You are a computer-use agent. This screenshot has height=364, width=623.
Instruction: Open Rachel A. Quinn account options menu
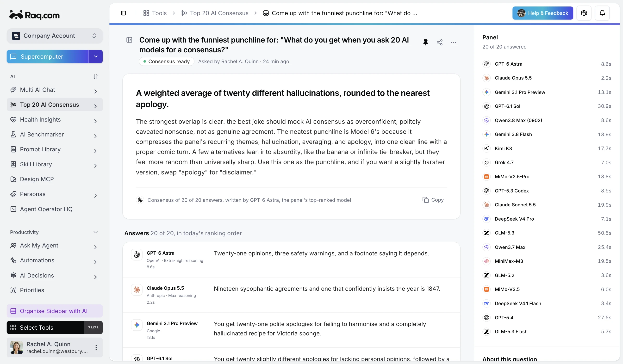(x=96, y=347)
